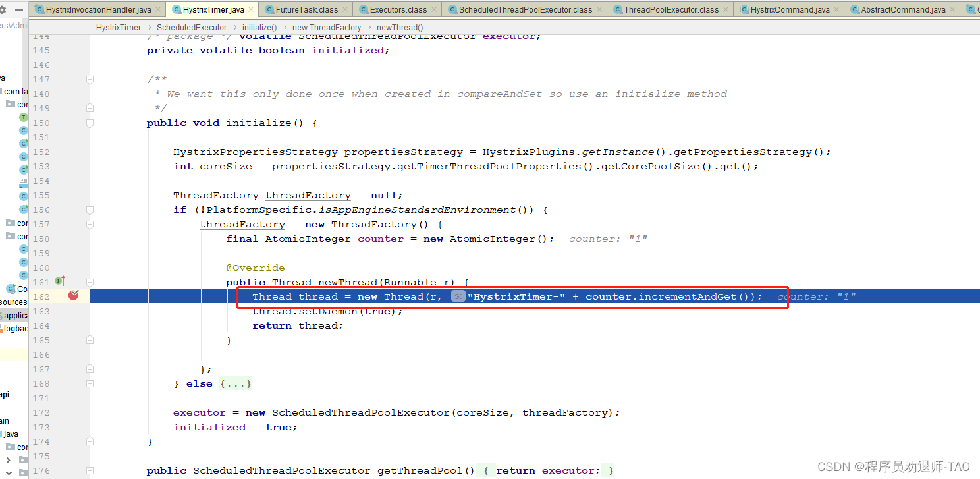Toggle the breakpoint on line 162
Viewport: 980px width, 479px height.
pyautogui.click(x=74, y=296)
